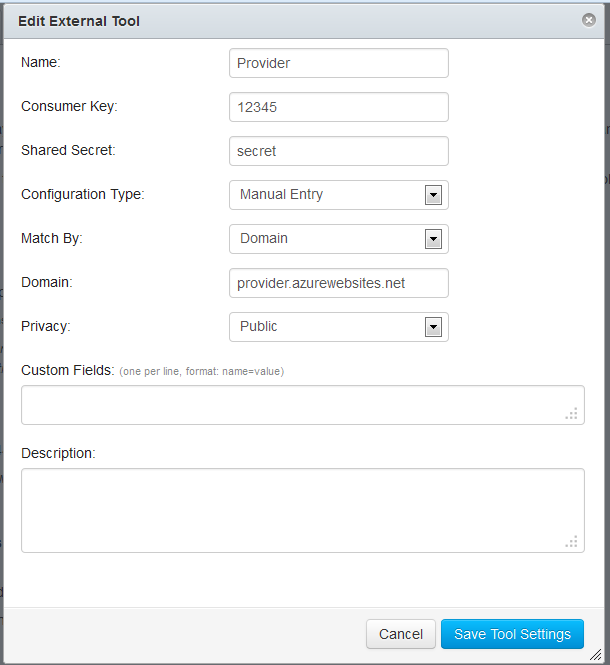Grab the Custom Fields textarea resize handle

click(572, 413)
